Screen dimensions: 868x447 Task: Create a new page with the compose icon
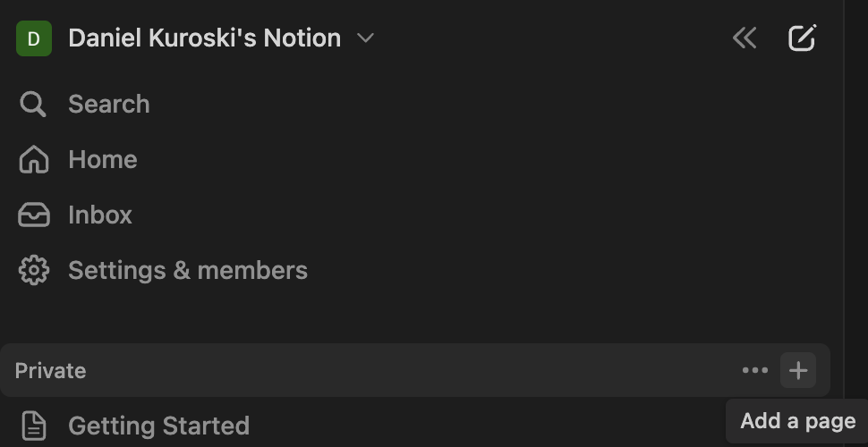(x=802, y=38)
